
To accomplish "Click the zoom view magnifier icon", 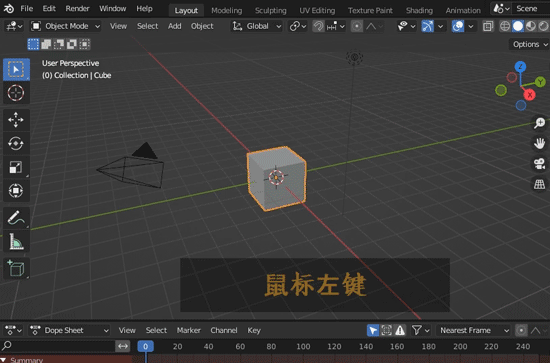I will 539,123.
